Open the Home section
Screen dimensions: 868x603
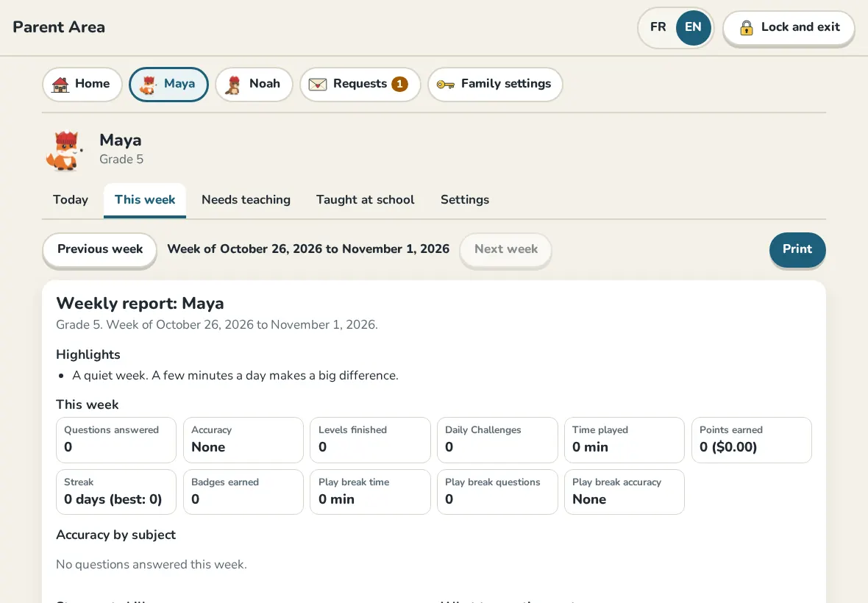pyautogui.click(x=82, y=84)
